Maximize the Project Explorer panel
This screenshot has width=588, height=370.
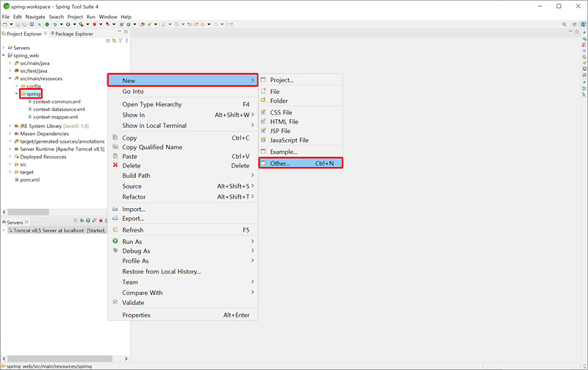(x=126, y=32)
